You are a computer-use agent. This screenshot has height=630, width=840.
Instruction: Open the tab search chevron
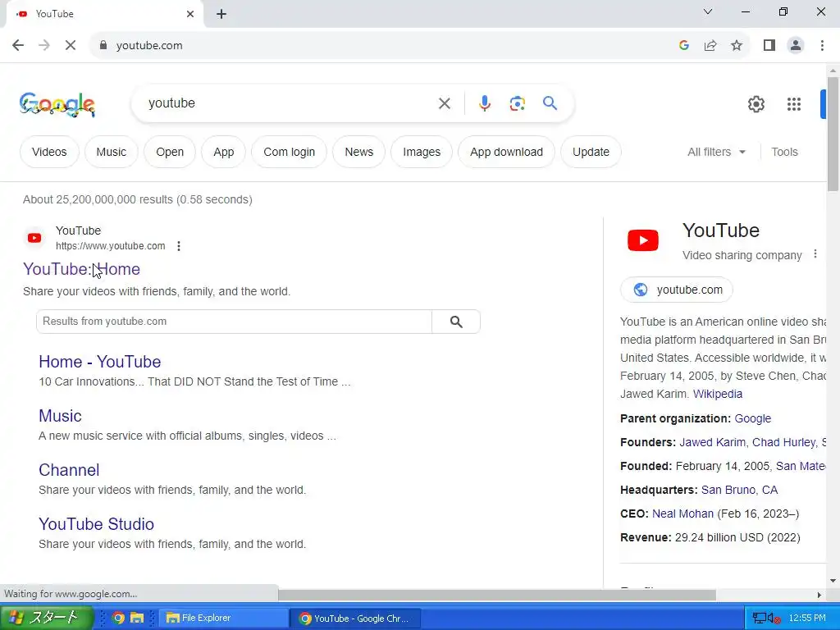[708, 11]
